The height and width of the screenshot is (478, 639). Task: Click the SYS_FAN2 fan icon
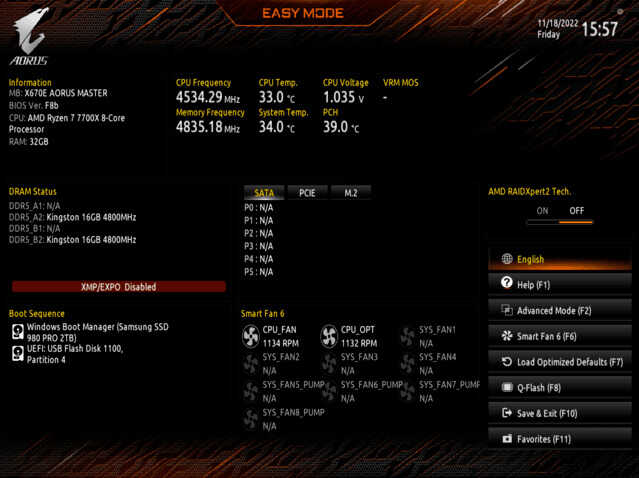pos(251,364)
